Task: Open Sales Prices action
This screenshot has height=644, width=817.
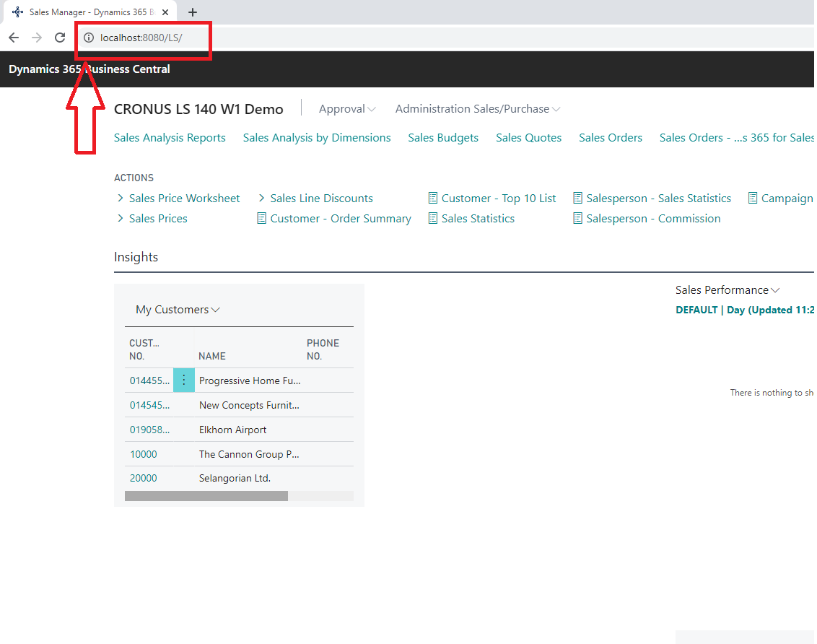Action: click(158, 219)
